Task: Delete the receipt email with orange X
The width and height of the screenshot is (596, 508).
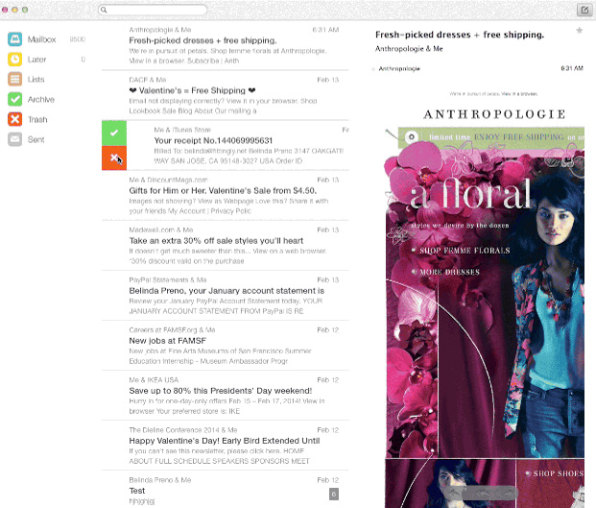Action: [x=114, y=158]
